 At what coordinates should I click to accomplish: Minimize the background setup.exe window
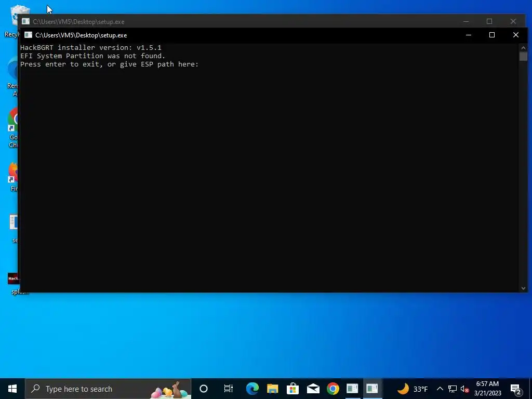466,21
